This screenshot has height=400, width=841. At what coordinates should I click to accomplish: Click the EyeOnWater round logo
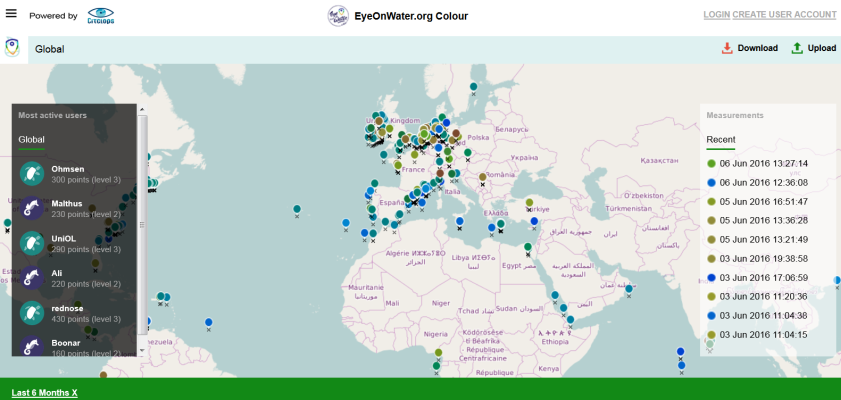point(338,16)
